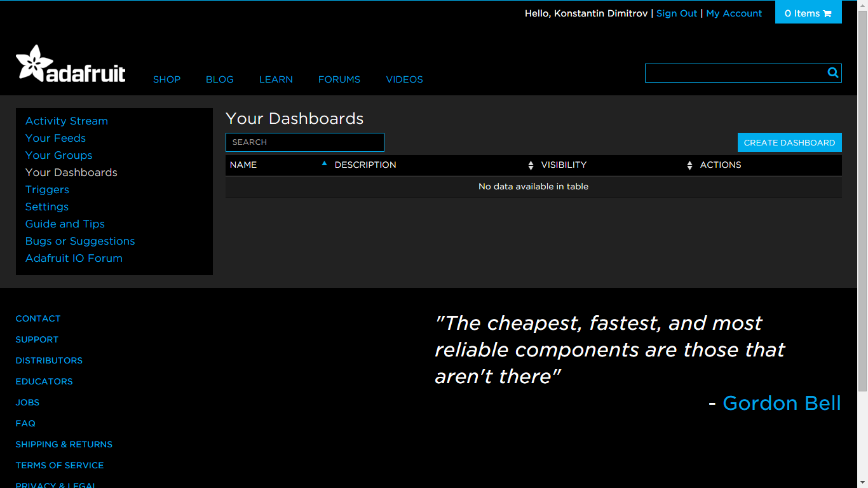Open My Account

coord(734,13)
